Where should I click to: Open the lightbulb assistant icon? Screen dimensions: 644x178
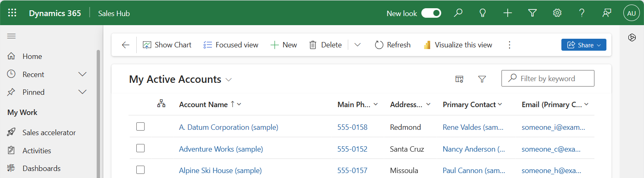click(482, 13)
